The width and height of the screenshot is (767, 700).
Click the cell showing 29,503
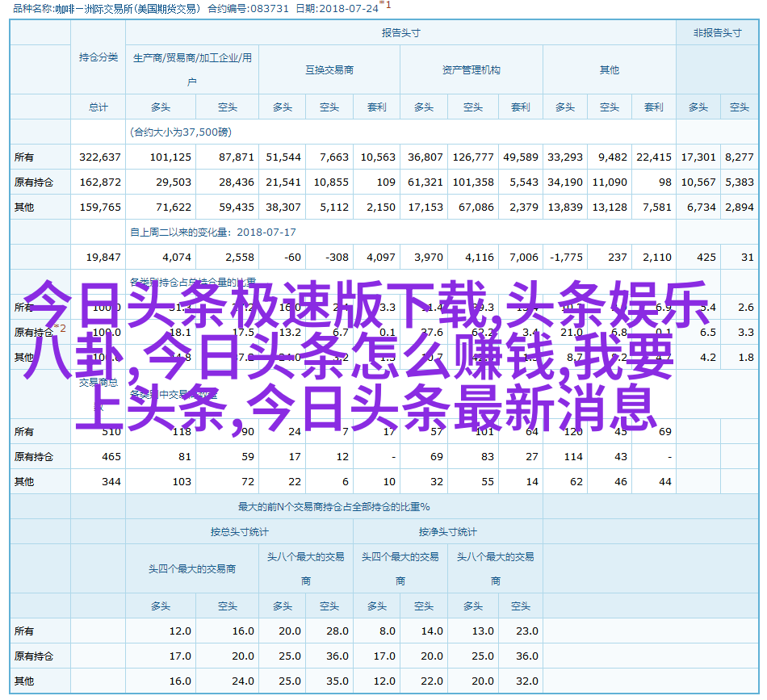click(x=173, y=182)
